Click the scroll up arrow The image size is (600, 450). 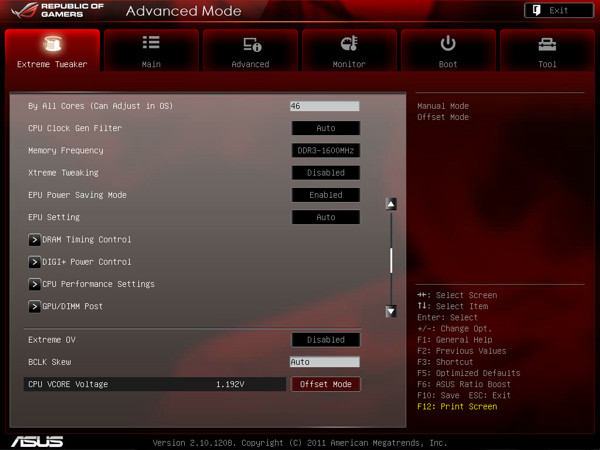pos(391,204)
